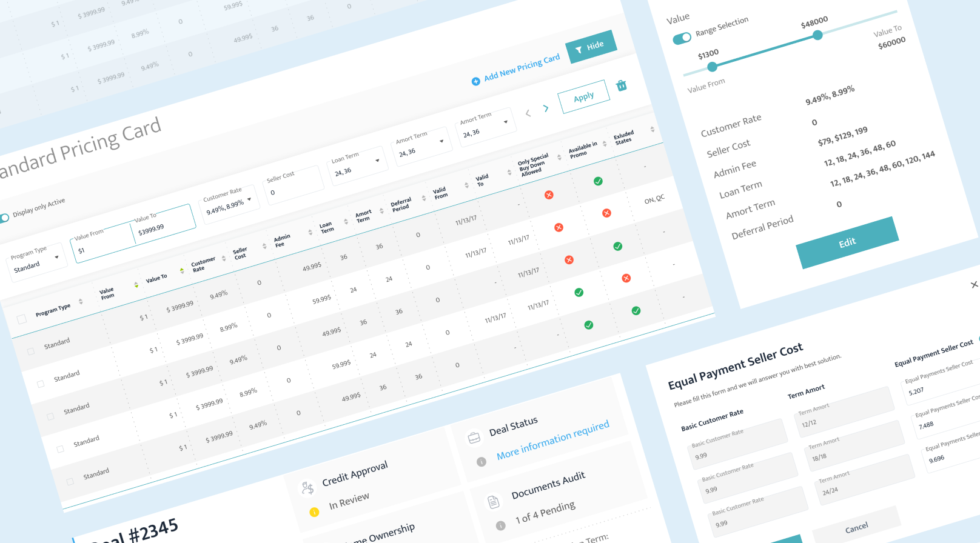
Task: Sort by the Value To column arrows
Action: [181, 271]
